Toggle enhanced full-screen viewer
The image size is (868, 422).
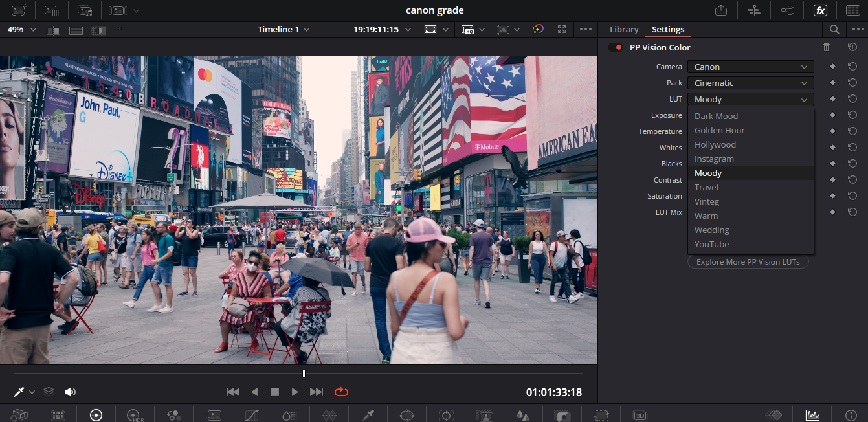click(561, 29)
